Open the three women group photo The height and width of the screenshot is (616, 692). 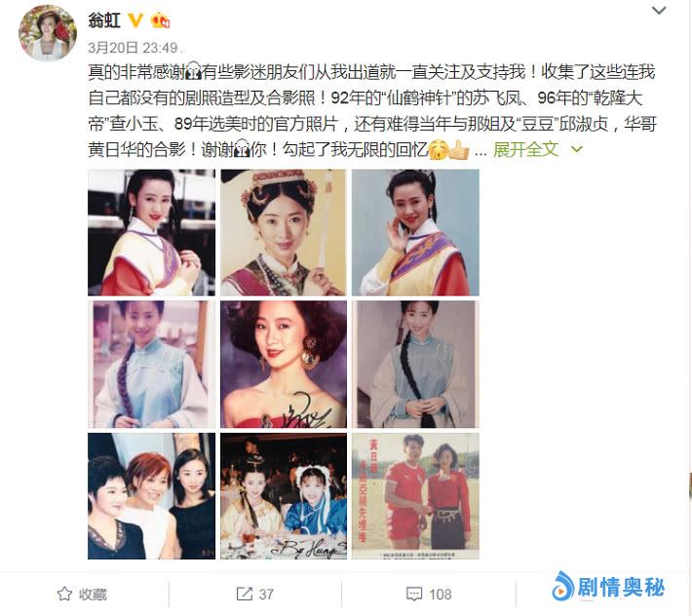tap(151, 496)
